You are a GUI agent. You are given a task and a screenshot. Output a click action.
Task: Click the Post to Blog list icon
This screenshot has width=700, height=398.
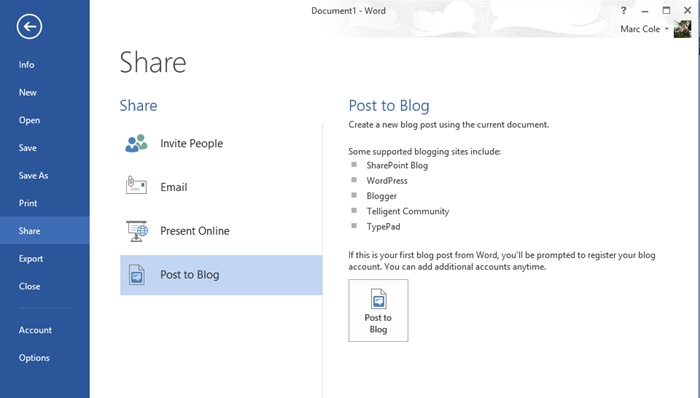tap(137, 274)
